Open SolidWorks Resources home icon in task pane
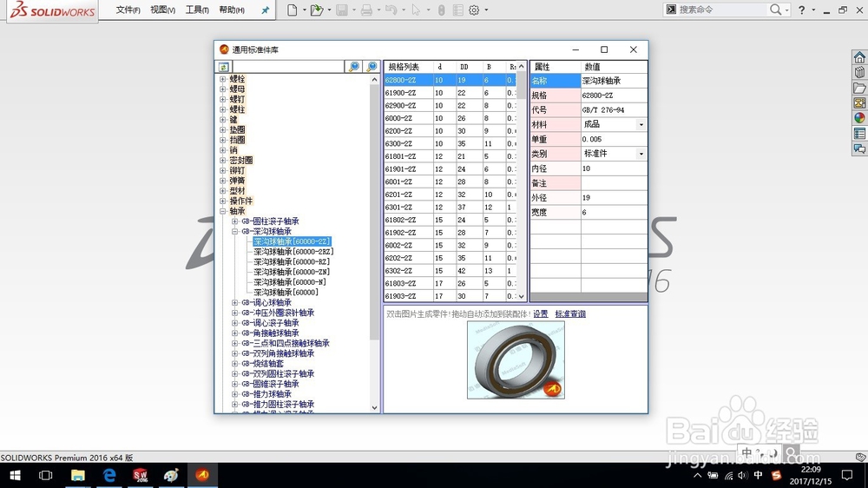The height and width of the screenshot is (488, 868). [x=859, y=57]
